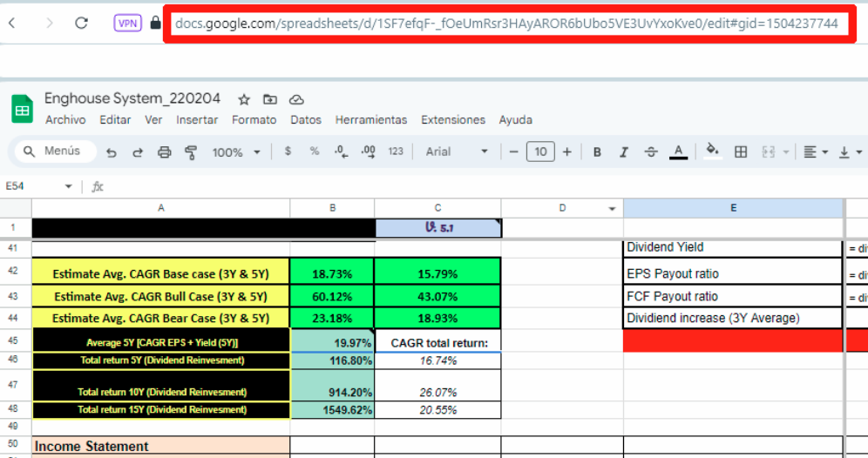Open the borders tool
Screen dimensions: 868x458
pyautogui.click(x=741, y=152)
